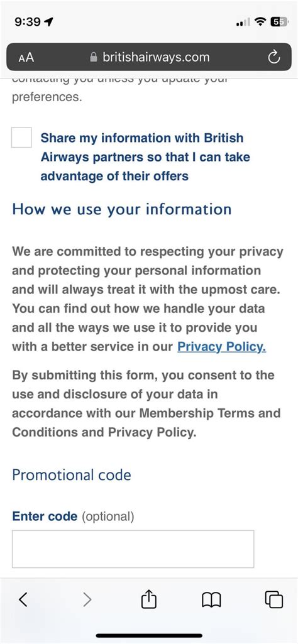This screenshot has height=644, width=298.
Task: Tick the share information with partners checkbox
Action: 21,137
